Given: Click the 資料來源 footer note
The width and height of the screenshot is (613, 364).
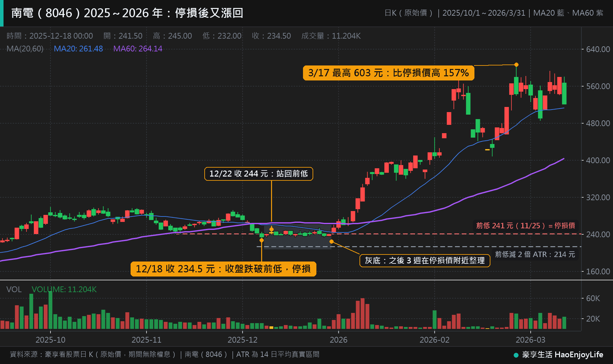Looking at the screenshot, I should coord(164,354).
